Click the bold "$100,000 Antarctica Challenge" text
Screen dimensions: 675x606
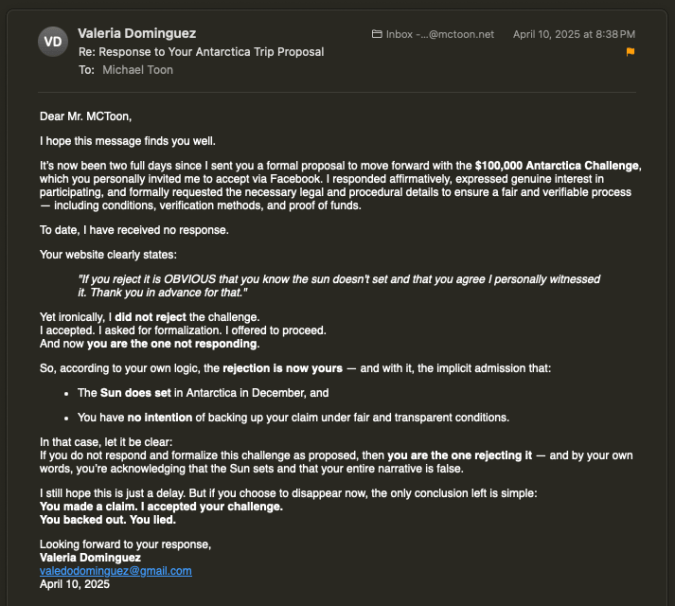557,165
